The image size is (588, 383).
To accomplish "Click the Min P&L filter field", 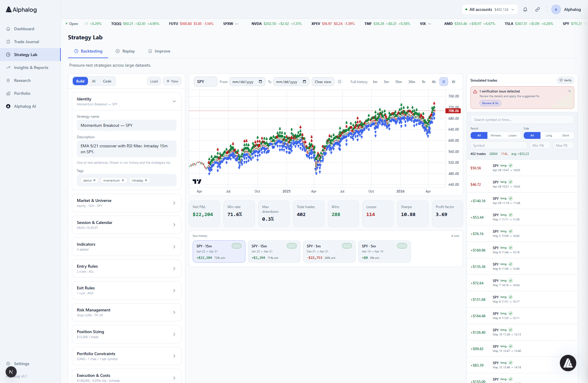I will click(x=540, y=145).
